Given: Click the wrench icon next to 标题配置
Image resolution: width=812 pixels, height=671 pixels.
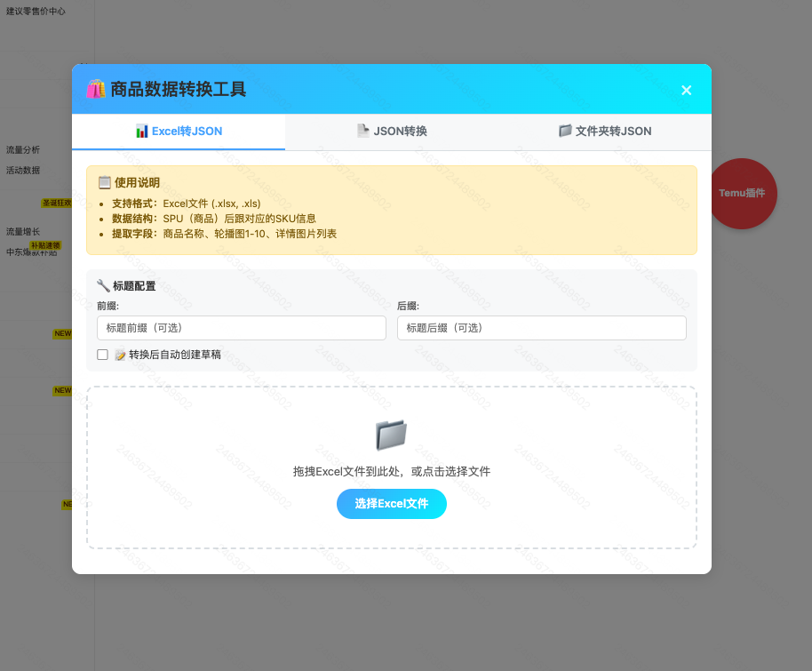Looking at the screenshot, I should [x=100, y=285].
